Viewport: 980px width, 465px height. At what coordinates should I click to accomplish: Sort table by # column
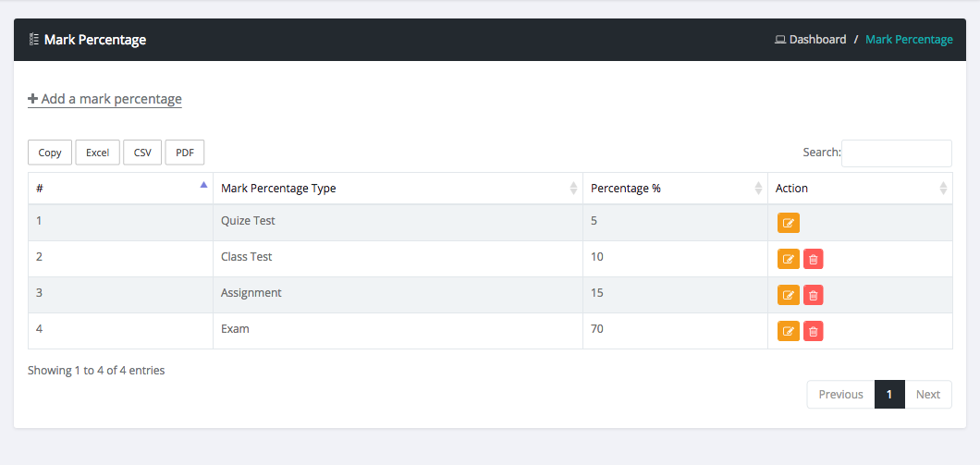click(x=120, y=189)
